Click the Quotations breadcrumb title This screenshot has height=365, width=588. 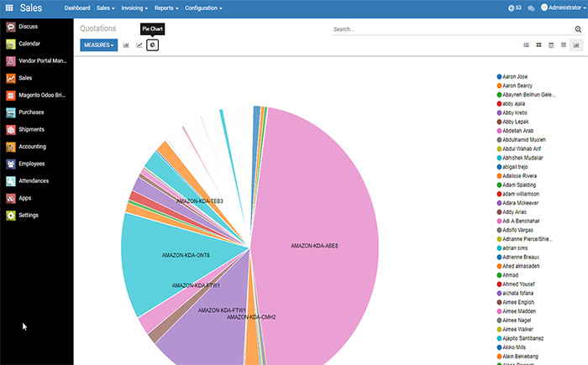pos(98,29)
